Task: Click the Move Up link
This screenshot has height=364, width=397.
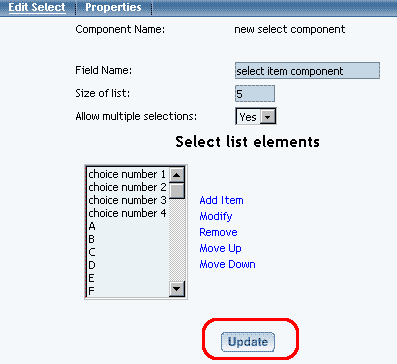Action: [x=220, y=248]
